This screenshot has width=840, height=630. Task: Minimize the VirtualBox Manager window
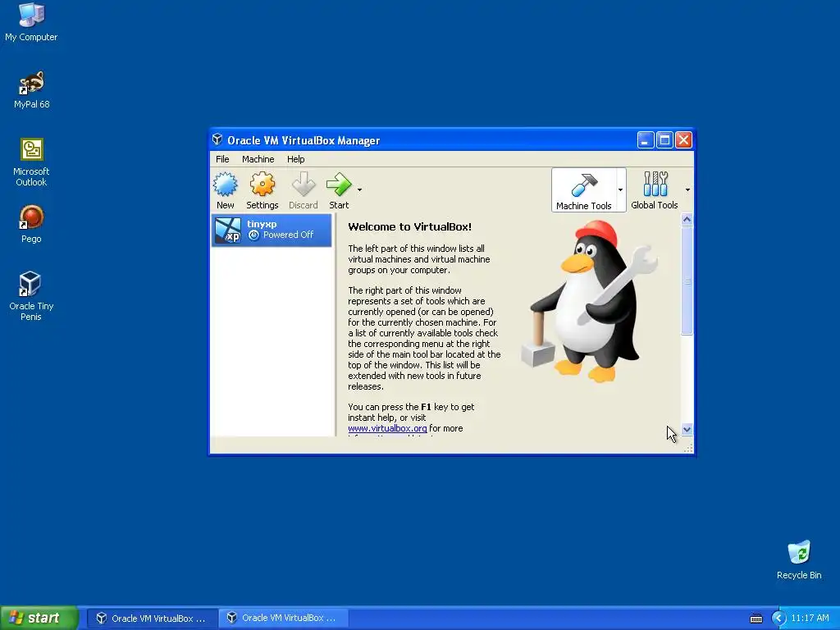pos(646,140)
